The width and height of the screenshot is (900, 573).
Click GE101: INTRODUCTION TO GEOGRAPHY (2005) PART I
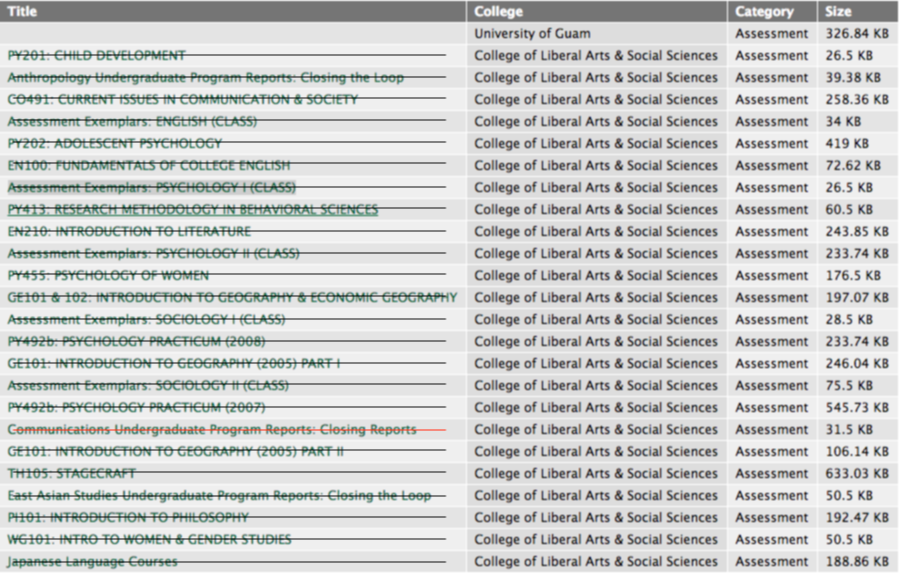coord(174,364)
